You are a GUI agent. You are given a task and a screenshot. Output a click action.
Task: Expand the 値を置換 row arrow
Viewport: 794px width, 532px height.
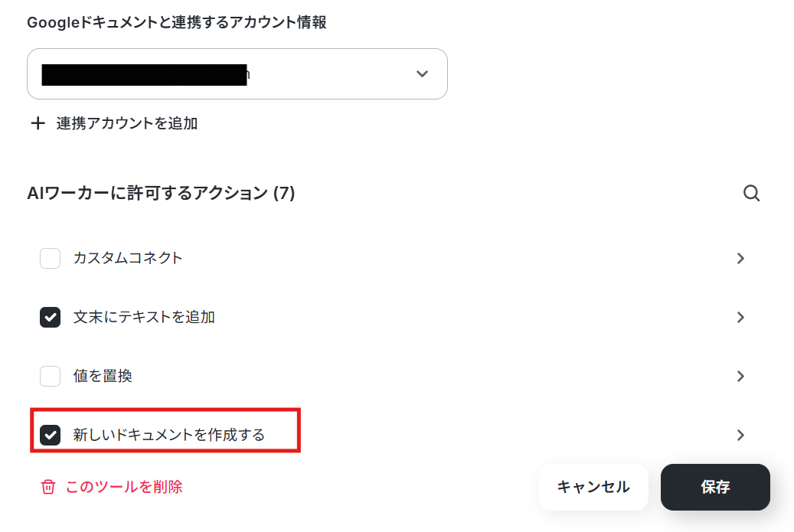[741, 376]
